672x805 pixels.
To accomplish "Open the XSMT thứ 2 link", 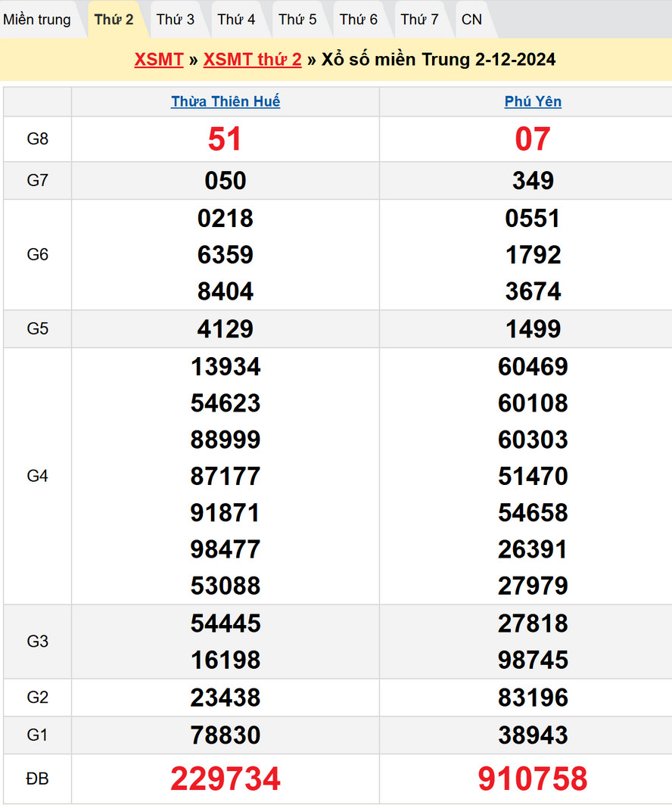I will 252,60.
